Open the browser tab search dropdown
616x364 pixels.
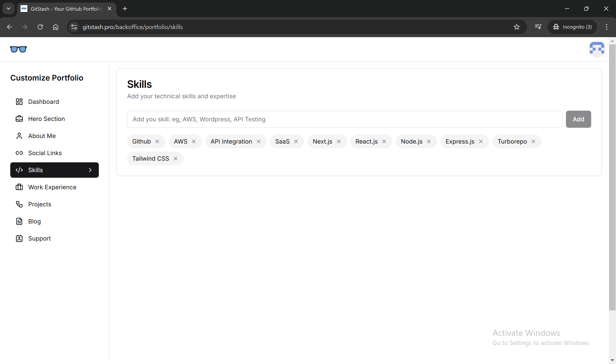pos(8,9)
